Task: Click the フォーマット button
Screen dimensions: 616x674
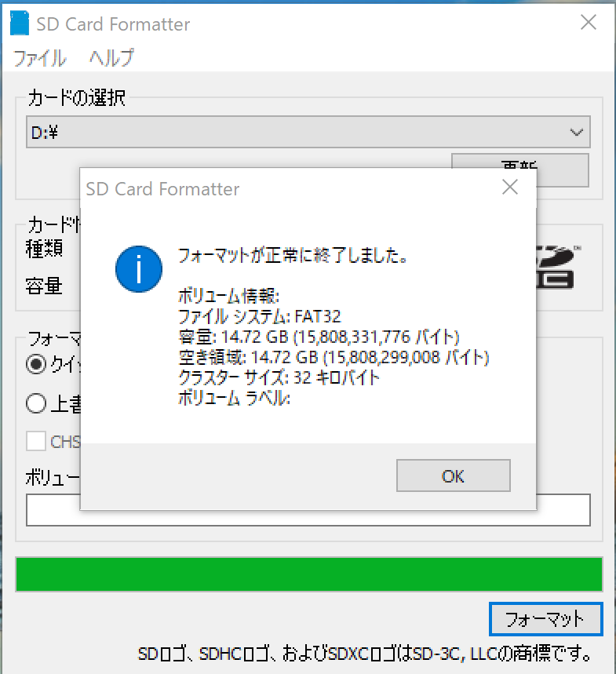Action: pyautogui.click(x=545, y=619)
